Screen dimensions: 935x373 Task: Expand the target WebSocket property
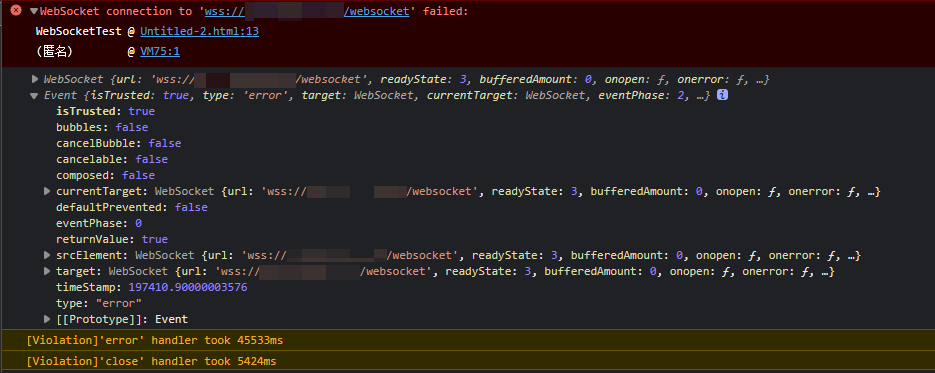(x=47, y=271)
